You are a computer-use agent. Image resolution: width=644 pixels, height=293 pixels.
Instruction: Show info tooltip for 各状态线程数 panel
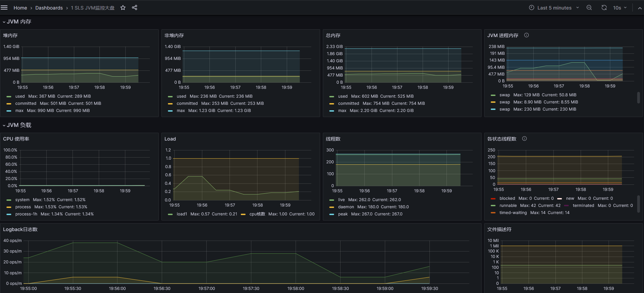[524, 139]
